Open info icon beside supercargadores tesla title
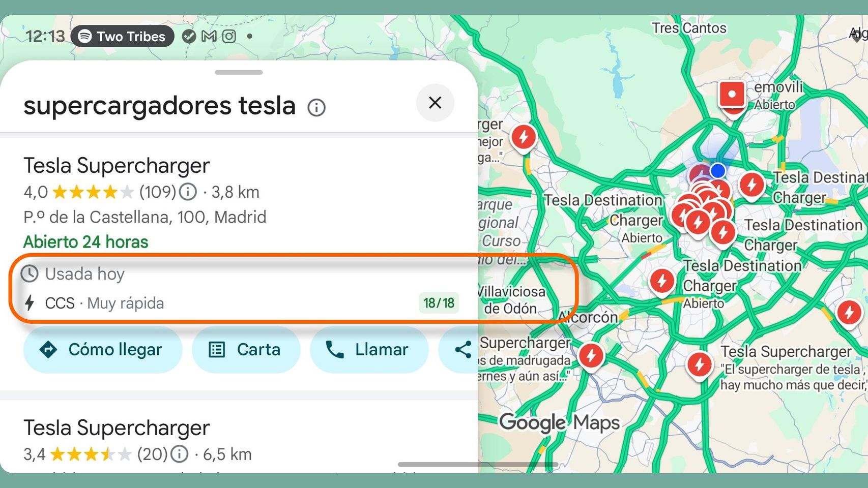This screenshot has height=488, width=868. [x=316, y=108]
